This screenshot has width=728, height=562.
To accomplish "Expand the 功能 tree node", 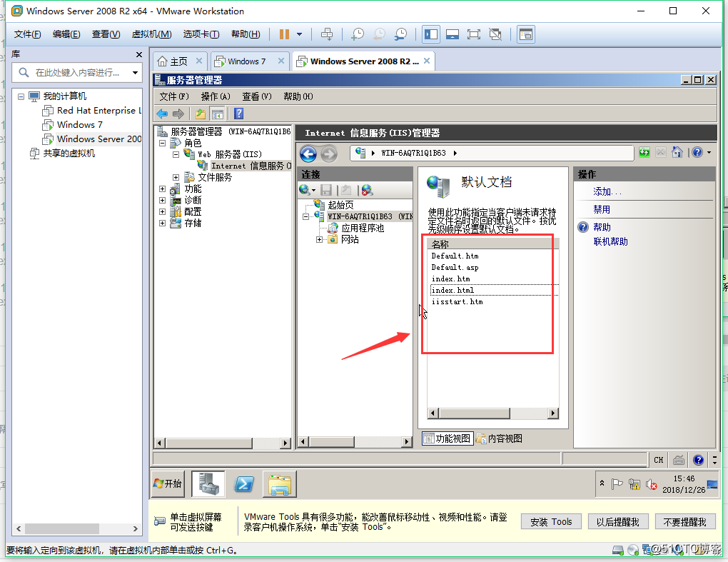I will click(x=163, y=189).
